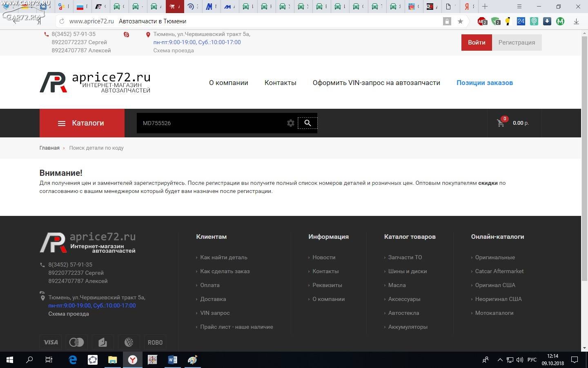Click the ROBO payment icon
The width and height of the screenshot is (588, 368).
[x=155, y=342]
